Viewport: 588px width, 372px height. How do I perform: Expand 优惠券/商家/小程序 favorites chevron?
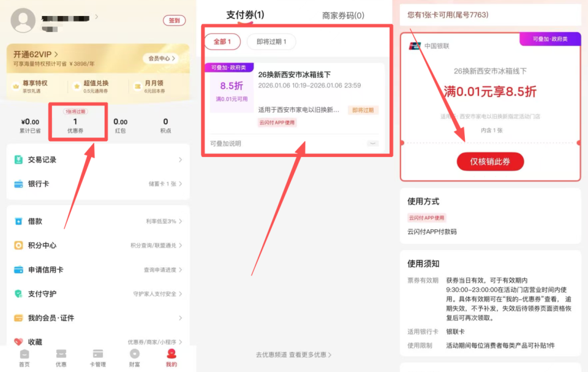(x=181, y=343)
